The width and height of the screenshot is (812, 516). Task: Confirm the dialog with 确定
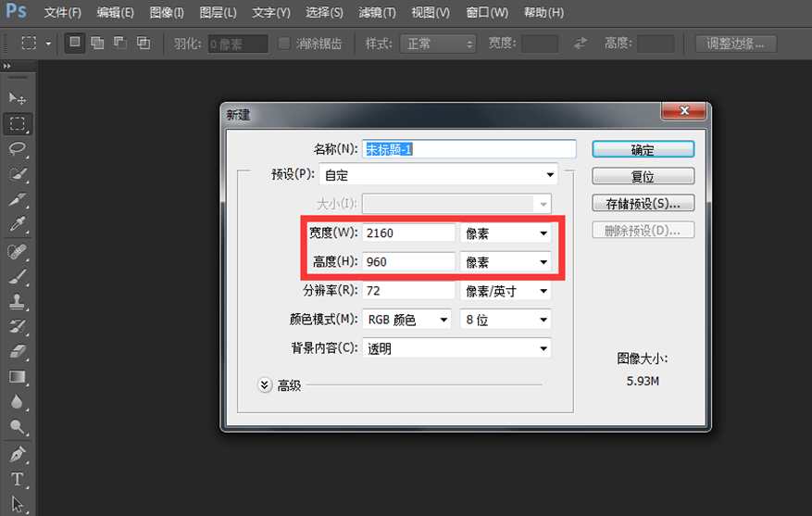(643, 150)
